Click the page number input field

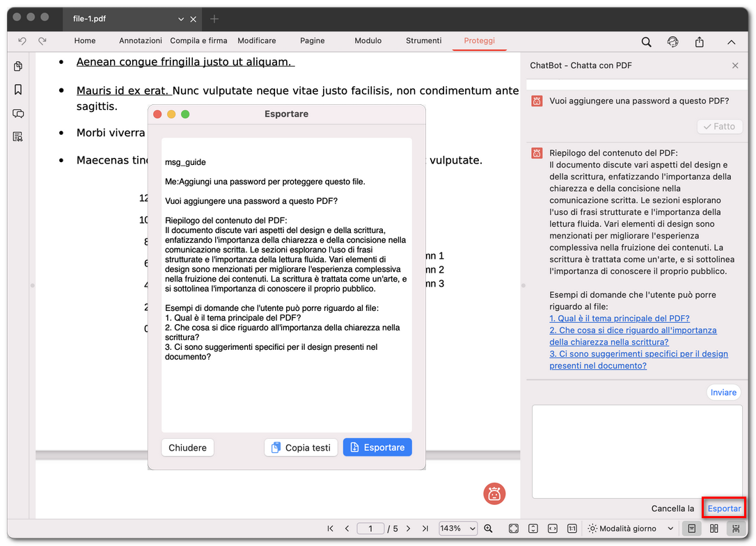pyautogui.click(x=370, y=529)
